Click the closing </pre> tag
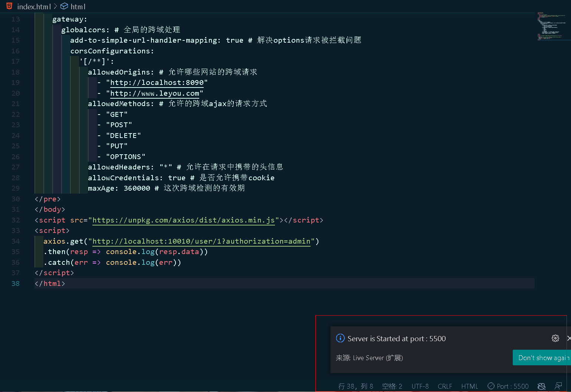This screenshot has height=392, width=571. click(x=47, y=199)
